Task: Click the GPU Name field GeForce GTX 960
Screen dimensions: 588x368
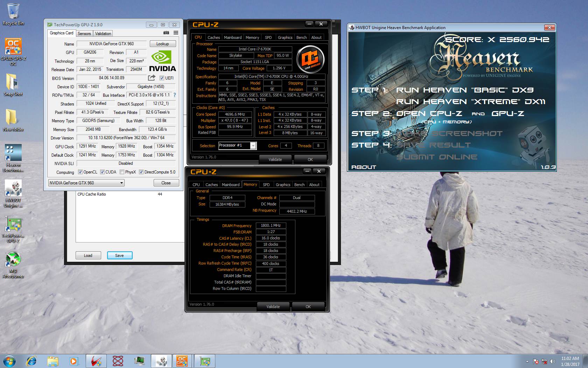Action: (x=112, y=44)
